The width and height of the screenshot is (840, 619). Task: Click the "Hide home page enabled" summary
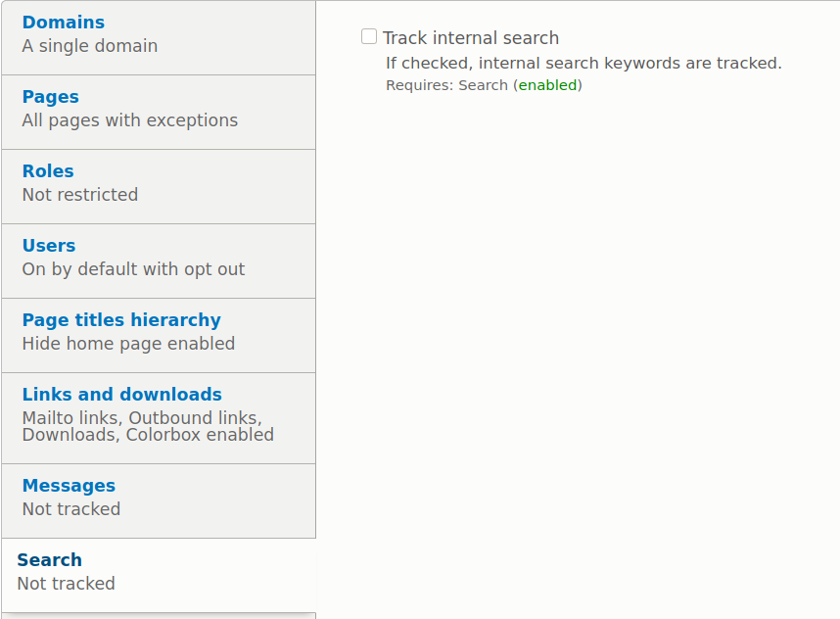(128, 344)
